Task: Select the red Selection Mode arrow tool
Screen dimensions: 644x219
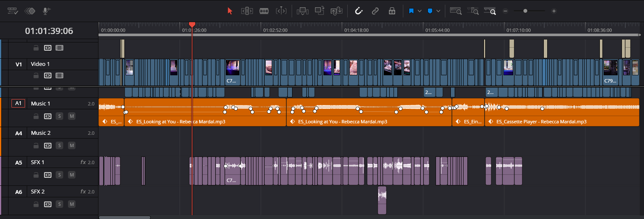Action: click(x=230, y=11)
